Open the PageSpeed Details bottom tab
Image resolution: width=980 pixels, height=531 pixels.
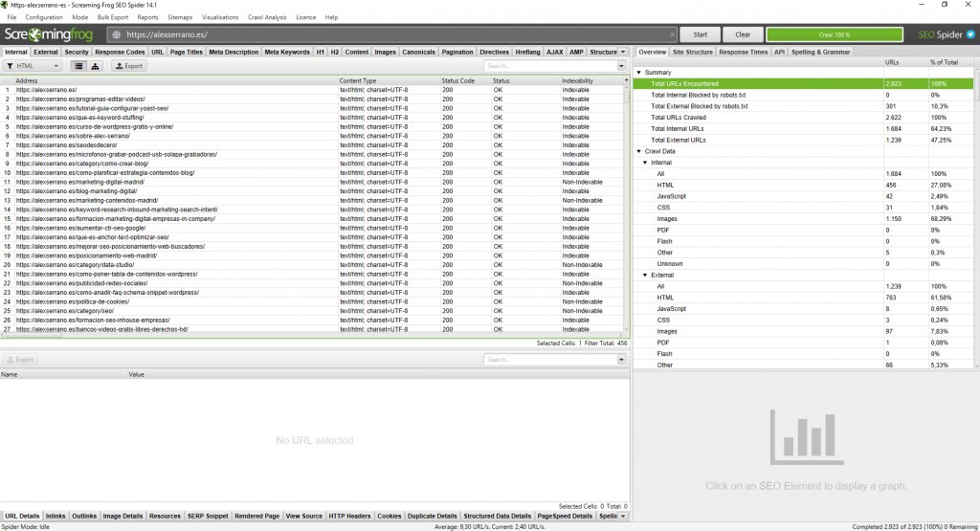coord(565,516)
